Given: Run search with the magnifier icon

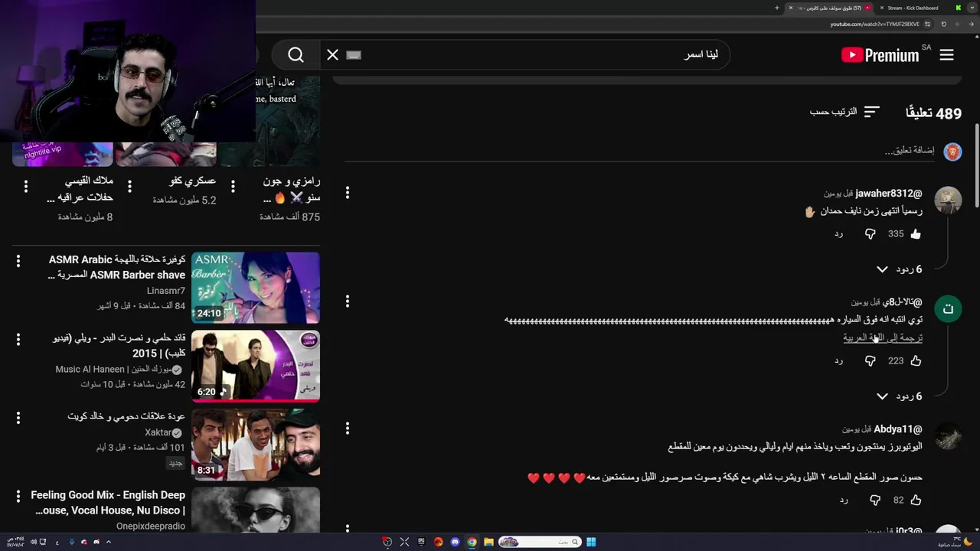Looking at the screenshot, I should pyautogui.click(x=296, y=55).
